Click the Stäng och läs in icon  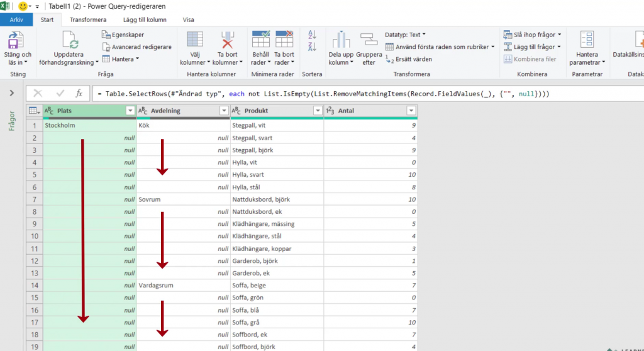(x=16, y=40)
